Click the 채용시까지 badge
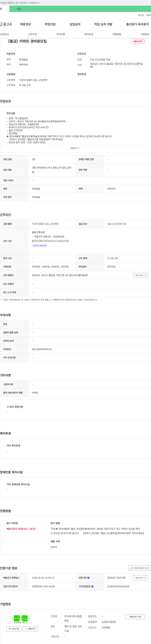This screenshot has height=644, width=151. [x=138, y=41]
